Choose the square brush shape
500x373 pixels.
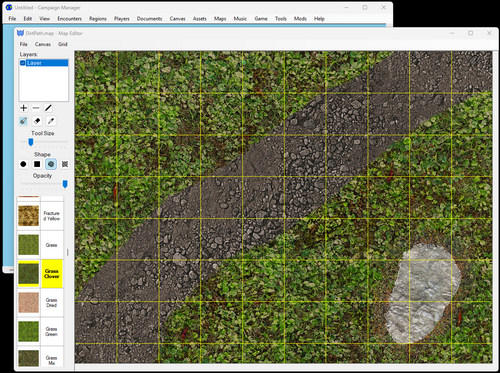[x=37, y=164]
